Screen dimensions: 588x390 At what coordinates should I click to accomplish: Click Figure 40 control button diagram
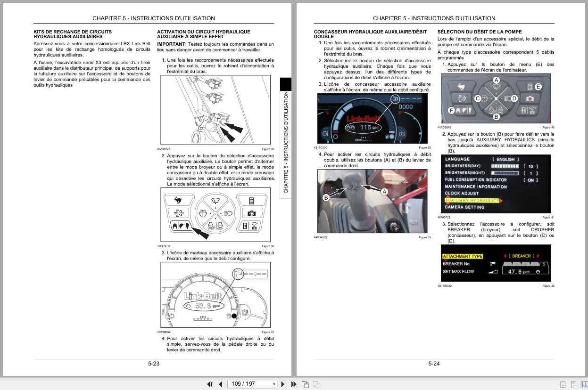(x=496, y=98)
